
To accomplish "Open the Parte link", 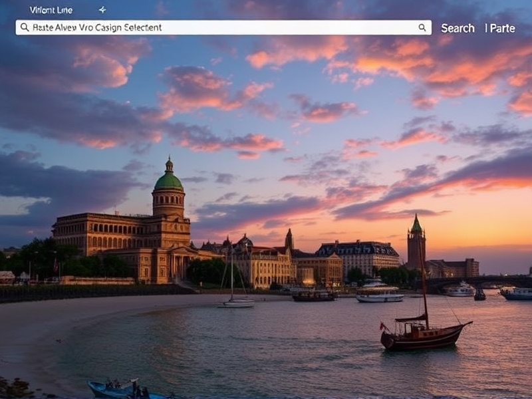I will click(x=501, y=28).
